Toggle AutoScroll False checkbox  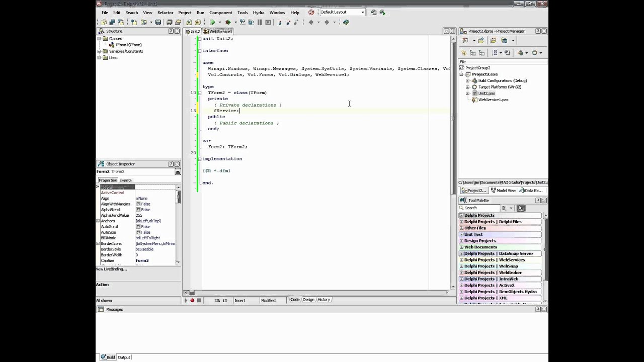click(138, 227)
